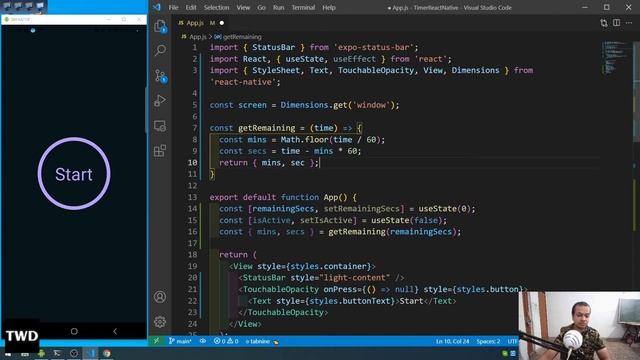The width and height of the screenshot is (640, 360).
Task: Open the Run menu
Action: coord(279,7)
